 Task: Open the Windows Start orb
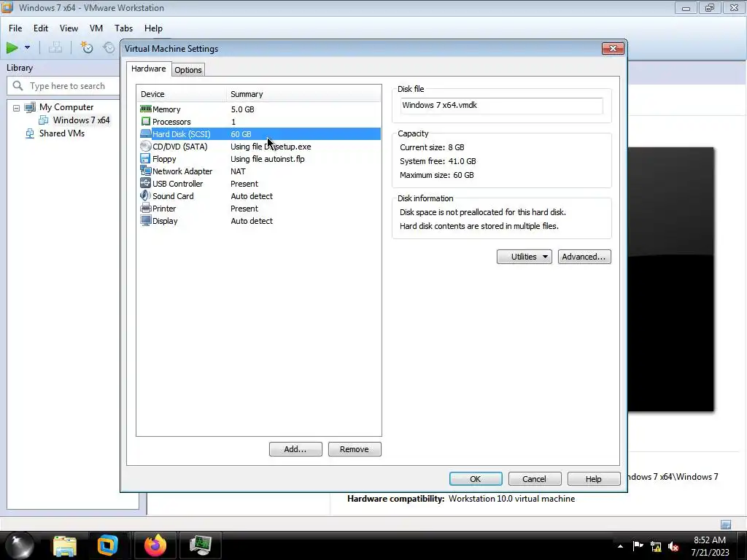tap(19, 545)
